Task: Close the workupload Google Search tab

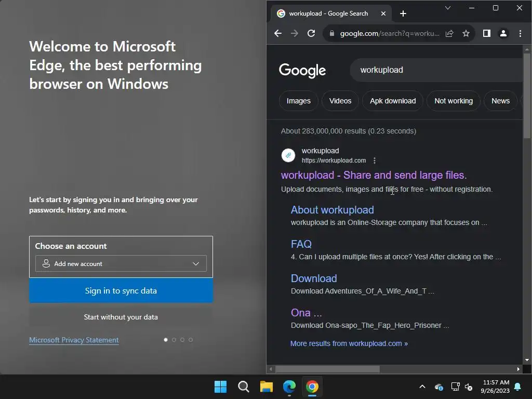Action: pyautogui.click(x=383, y=14)
